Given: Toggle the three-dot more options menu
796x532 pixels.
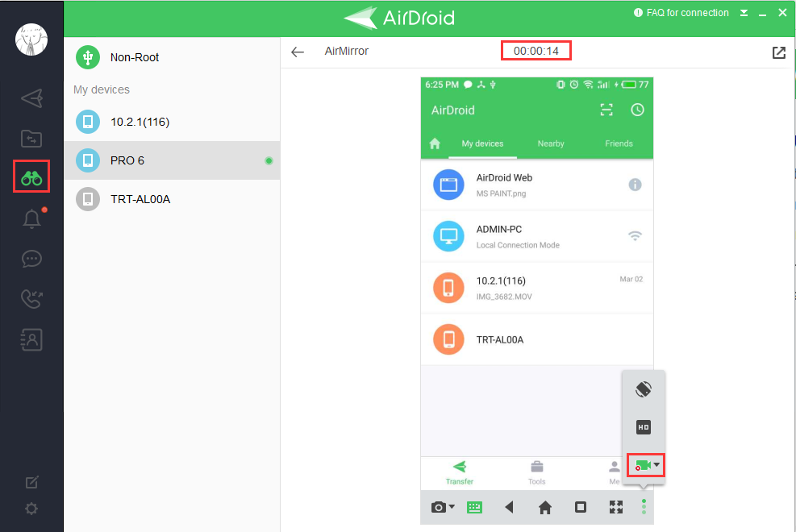Looking at the screenshot, I should point(644,507).
